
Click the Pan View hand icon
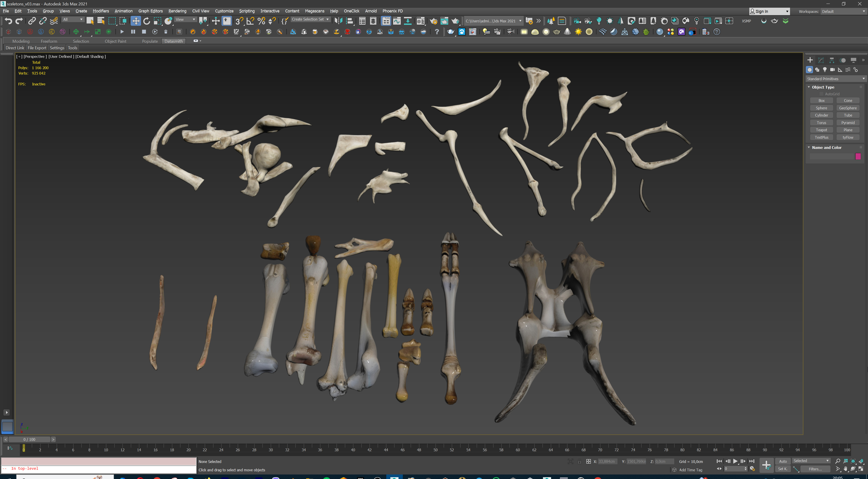[845, 469]
